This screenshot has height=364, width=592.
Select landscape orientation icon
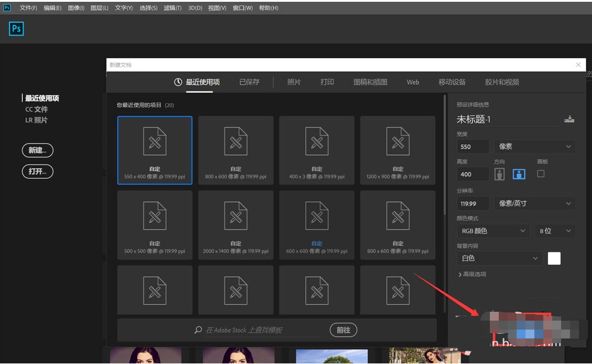[518, 174]
